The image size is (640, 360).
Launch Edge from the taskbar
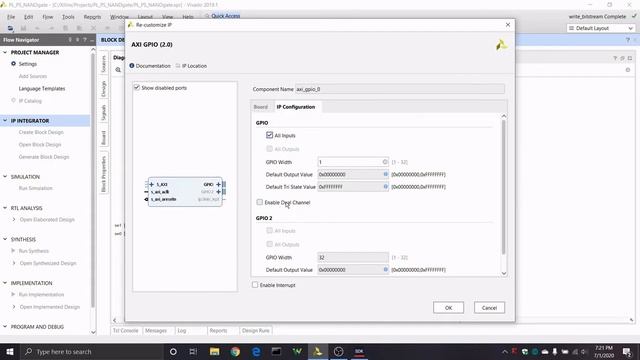(x=256, y=351)
